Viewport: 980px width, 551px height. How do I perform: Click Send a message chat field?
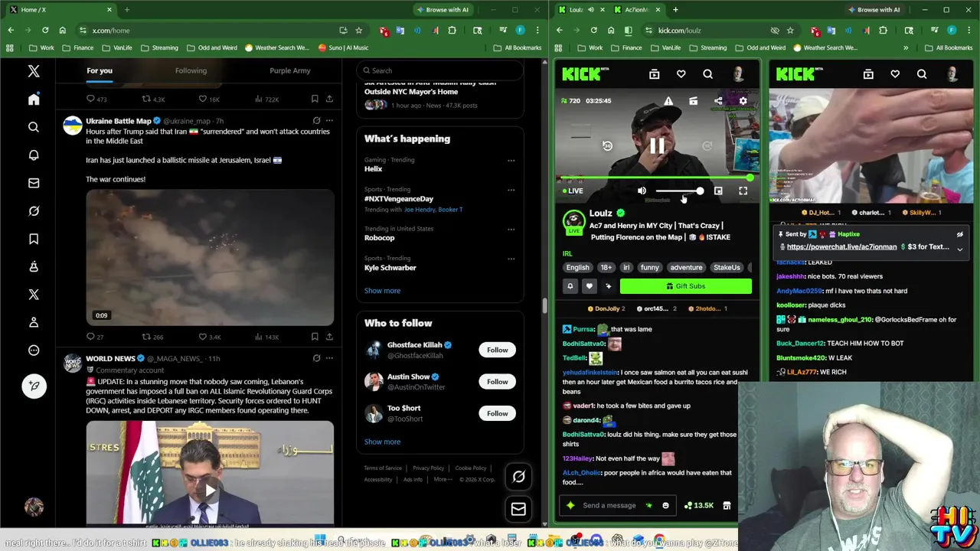(x=609, y=506)
